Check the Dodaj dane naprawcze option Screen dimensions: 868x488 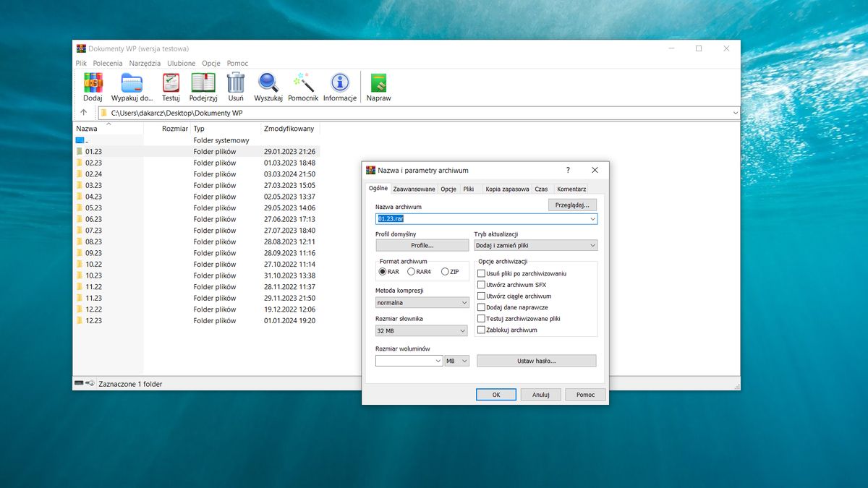[x=481, y=307]
